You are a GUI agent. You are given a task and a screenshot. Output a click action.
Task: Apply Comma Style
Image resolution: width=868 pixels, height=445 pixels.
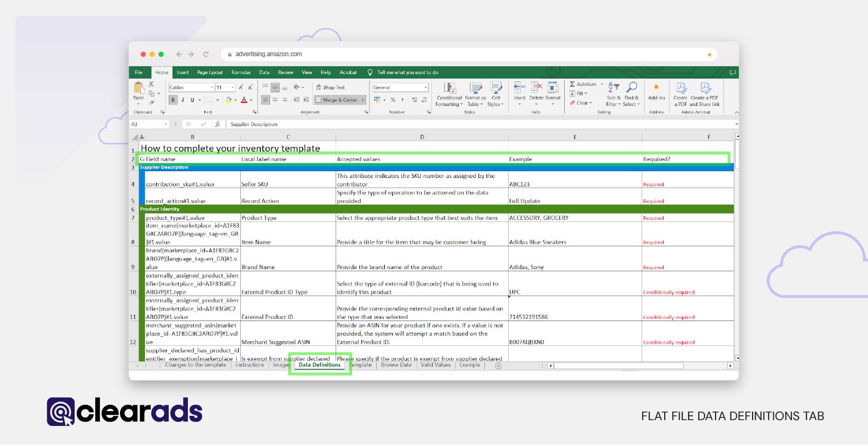pyautogui.click(x=402, y=100)
